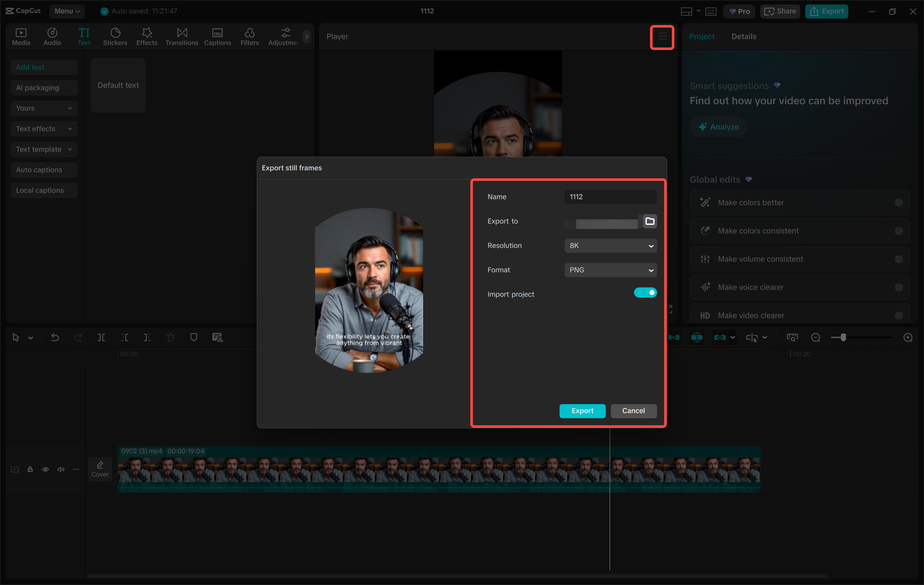
Task: Toggle the Import project switch
Action: [x=645, y=293]
